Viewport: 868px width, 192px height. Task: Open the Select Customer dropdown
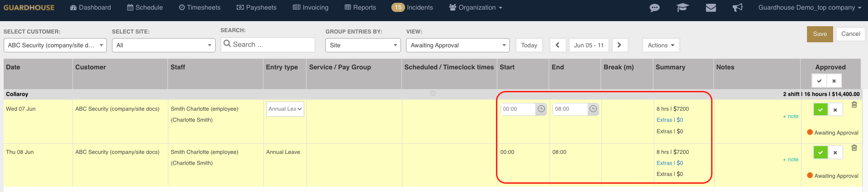55,45
